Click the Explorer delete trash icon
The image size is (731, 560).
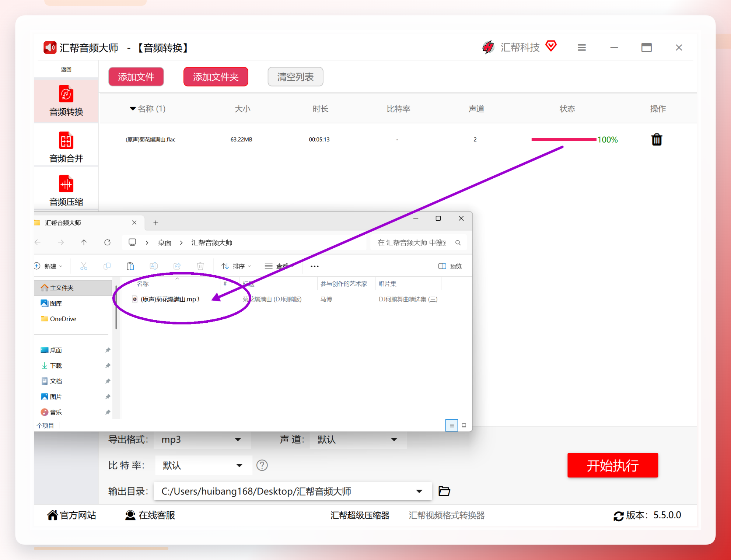point(200,266)
